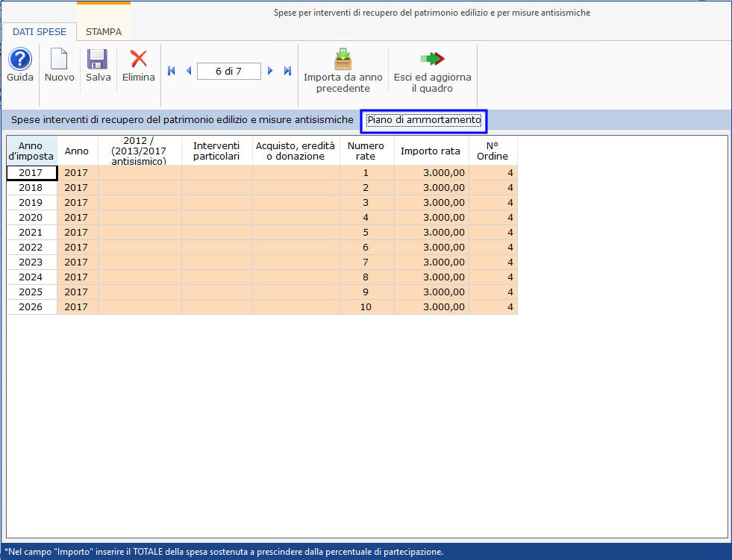Select Anno d'imposta cell 2019

[31, 203]
